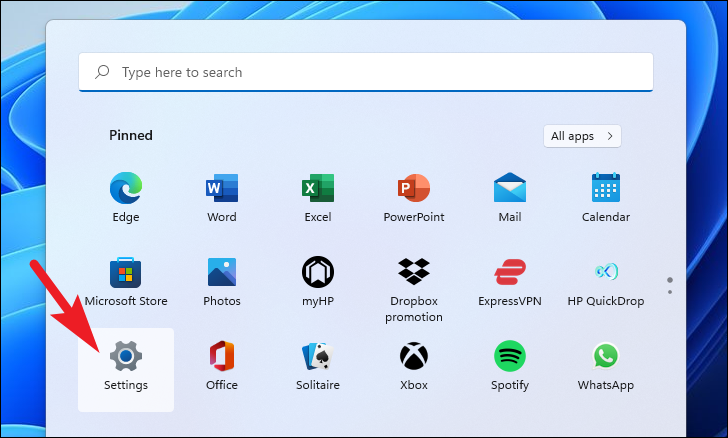The image size is (728, 438).
Task: Open the Mail app
Action: [510, 188]
